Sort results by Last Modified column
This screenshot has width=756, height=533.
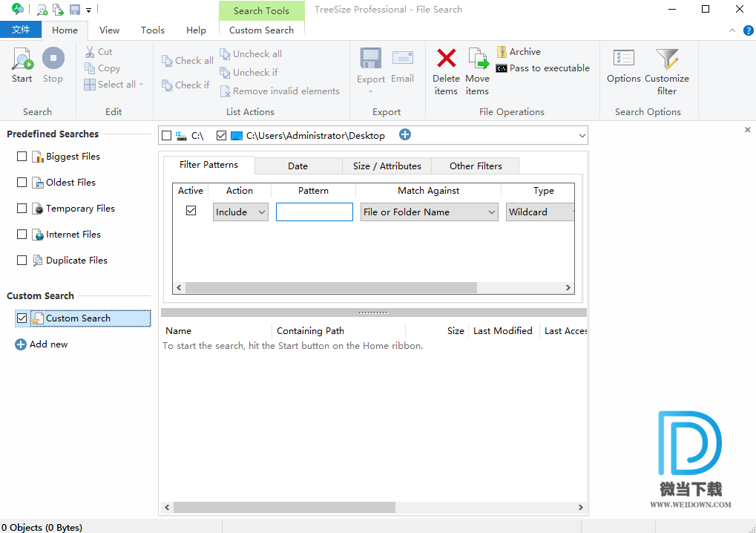(x=503, y=331)
